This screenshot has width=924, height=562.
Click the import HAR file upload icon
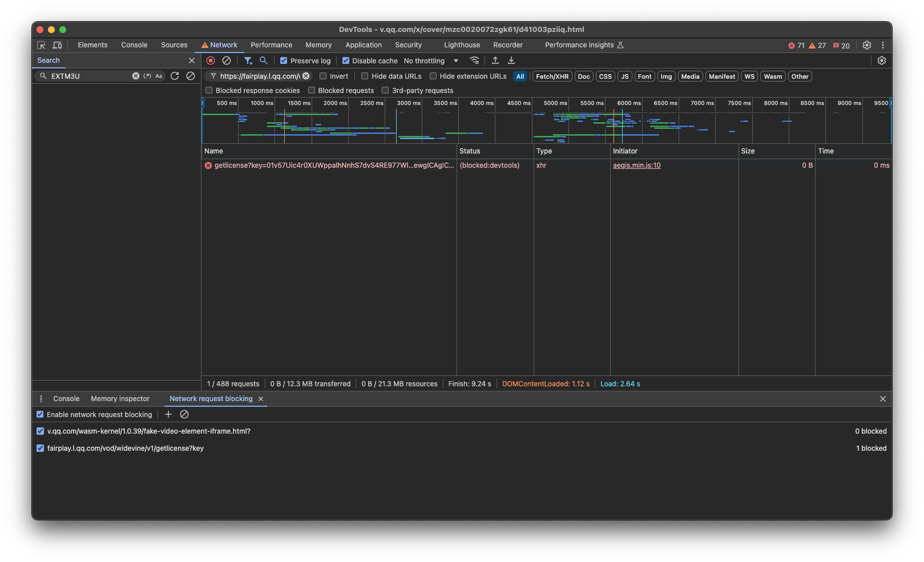(x=495, y=60)
